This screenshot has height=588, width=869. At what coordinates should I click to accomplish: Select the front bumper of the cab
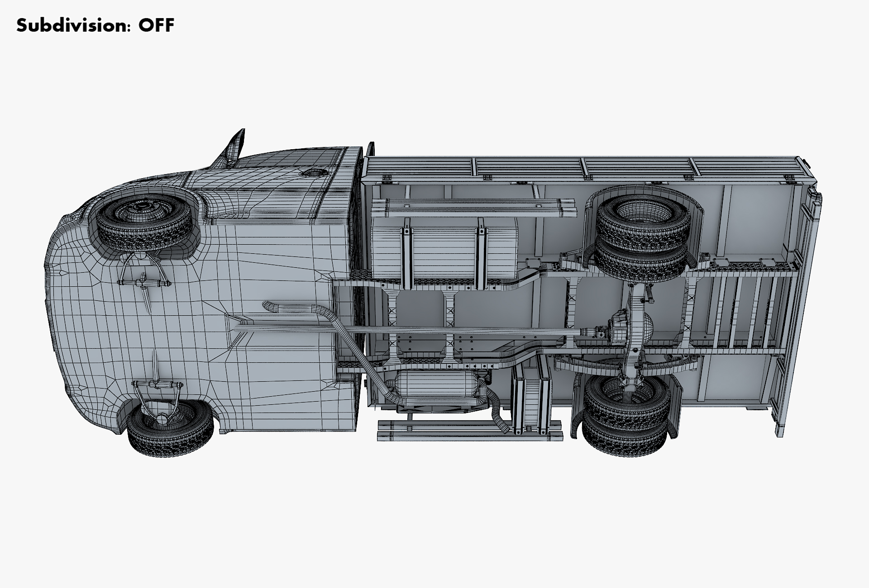(57, 312)
